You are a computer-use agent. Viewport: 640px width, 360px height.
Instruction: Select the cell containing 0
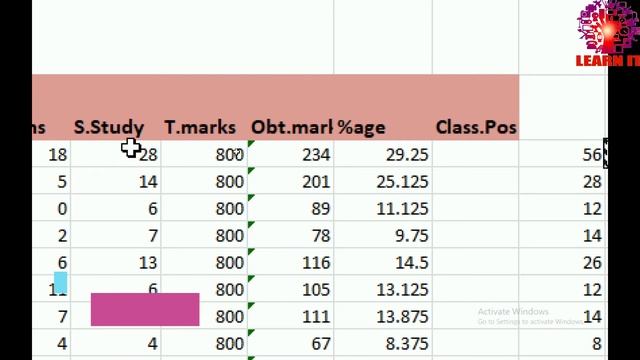pos(51,208)
